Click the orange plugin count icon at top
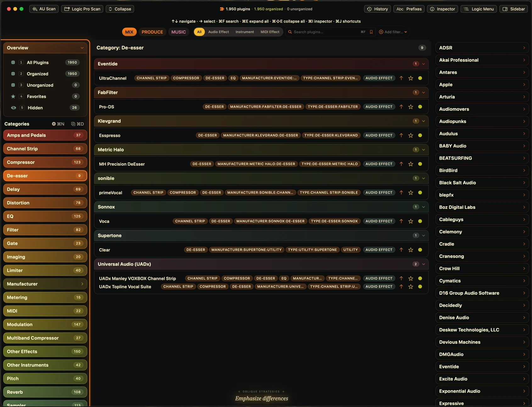 click(x=222, y=9)
